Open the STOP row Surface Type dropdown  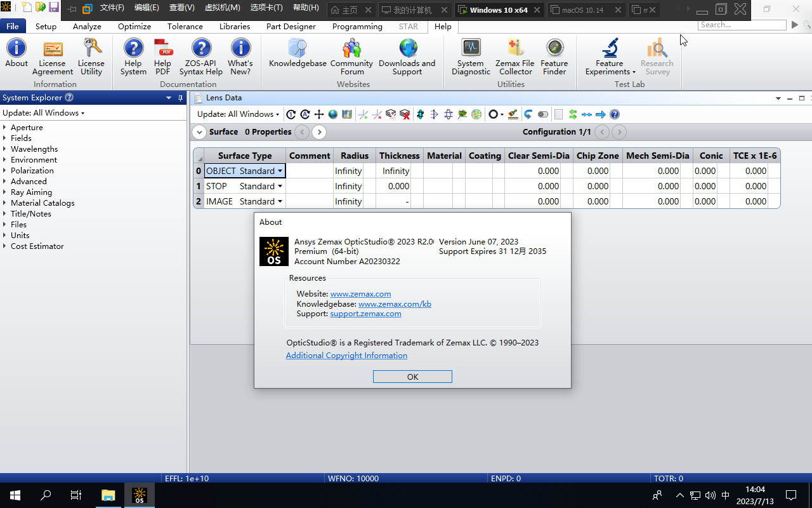(280, 186)
